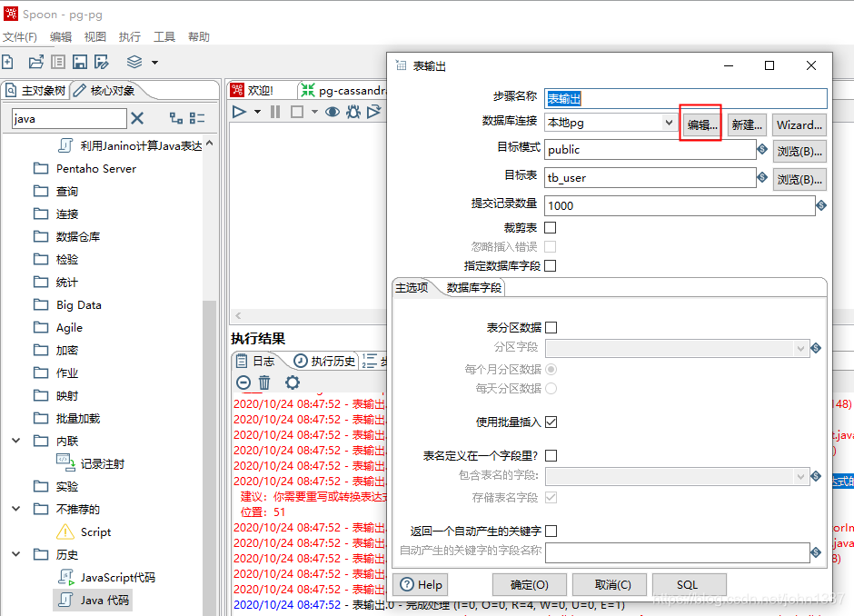Click 新建 to create a new connection

coord(746,123)
